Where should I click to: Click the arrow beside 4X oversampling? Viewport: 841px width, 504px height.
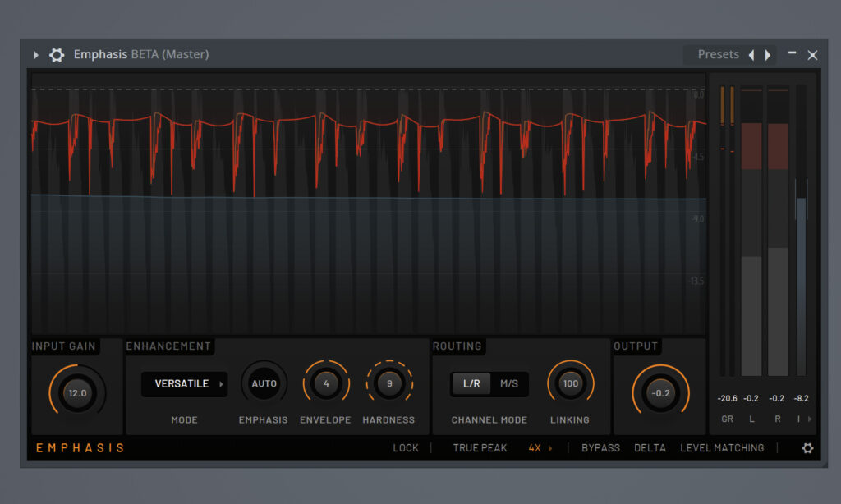coord(550,447)
